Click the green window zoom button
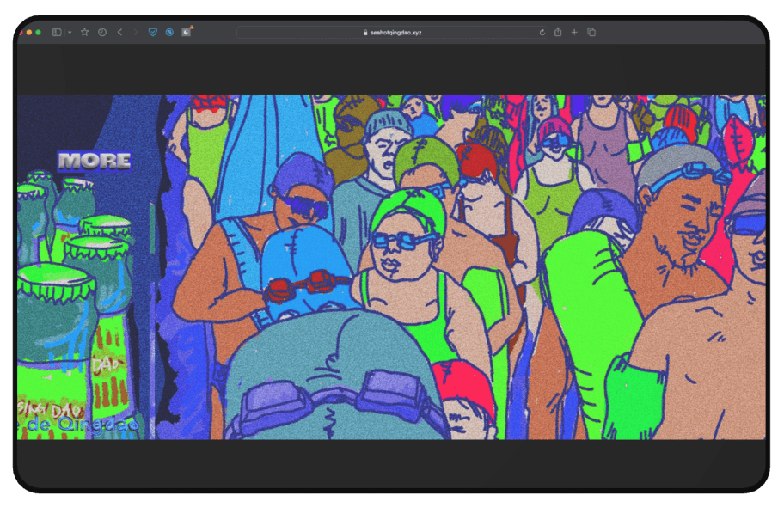 [x=38, y=33]
